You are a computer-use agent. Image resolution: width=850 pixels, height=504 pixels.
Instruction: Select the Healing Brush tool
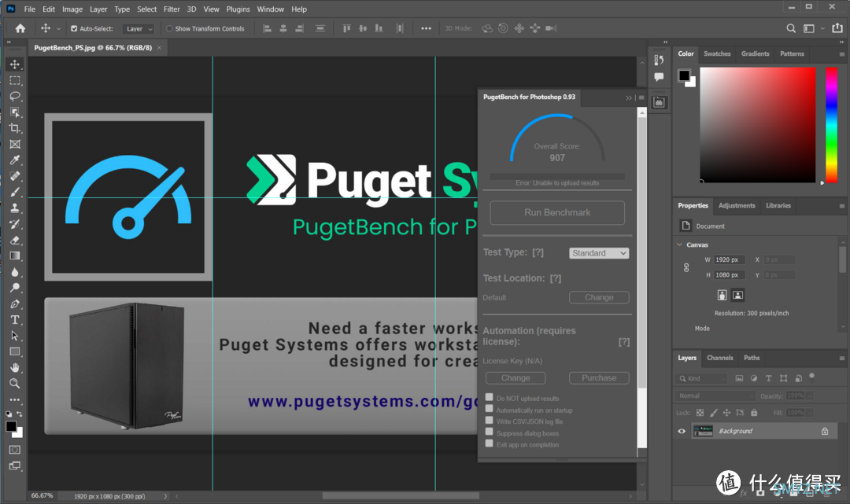[x=15, y=176]
